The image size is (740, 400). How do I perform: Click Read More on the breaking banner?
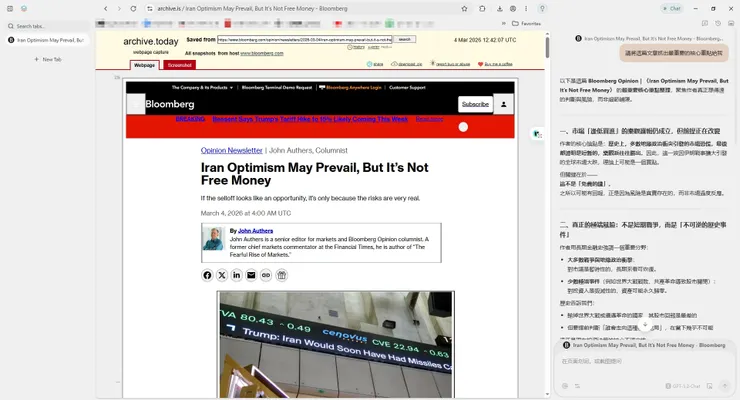(x=429, y=119)
